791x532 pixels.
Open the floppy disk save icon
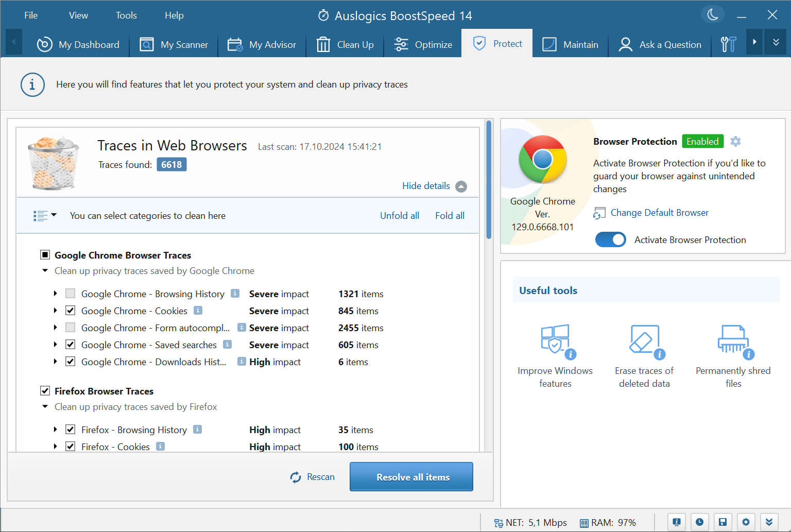click(723, 522)
